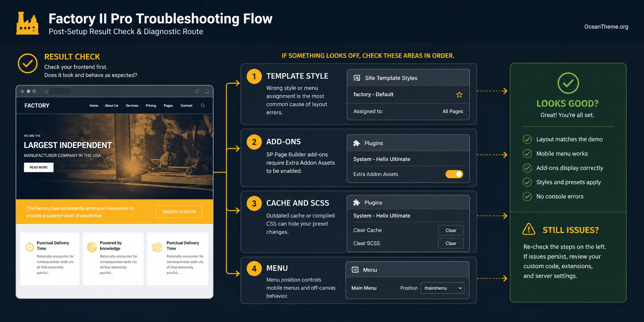This screenshot has height=322, width=644.
Task: Click the Plugins puzzle icon in Add-ons panel
Action: tap(356, 143)
